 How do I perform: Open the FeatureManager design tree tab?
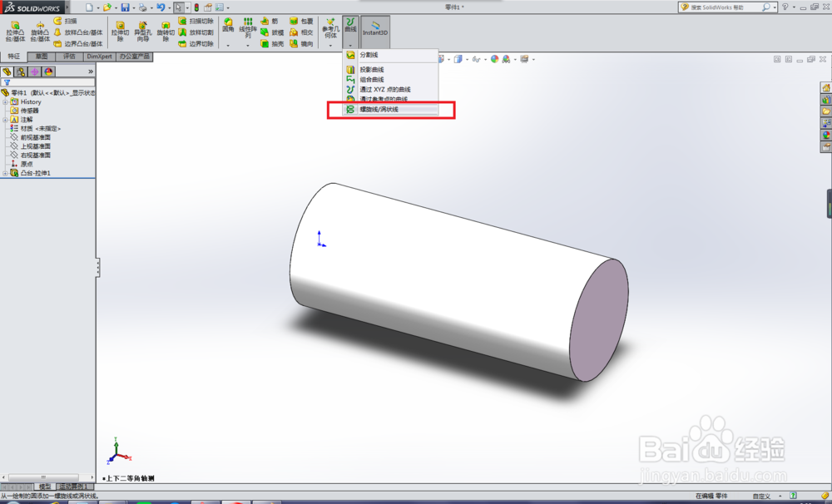coord(7,72)
